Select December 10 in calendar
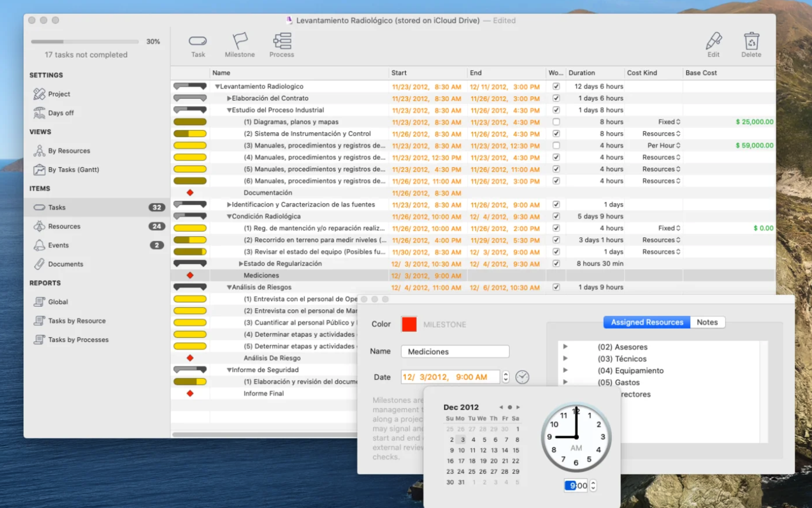Image resolution: width=812 pixels, height=508 pixels. point(461,450)
